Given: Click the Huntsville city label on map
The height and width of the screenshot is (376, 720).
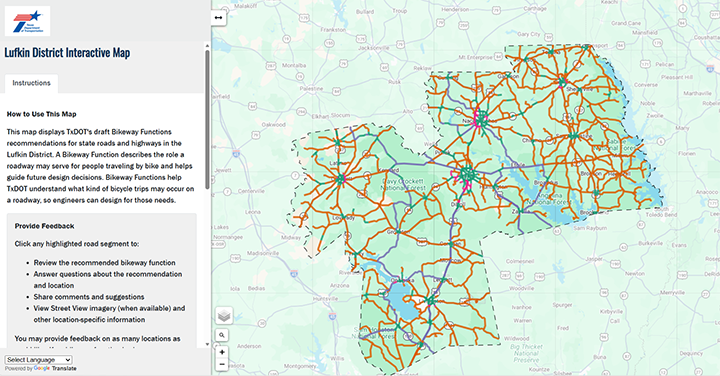Looking at the screenshot, I should coord(325,299).
